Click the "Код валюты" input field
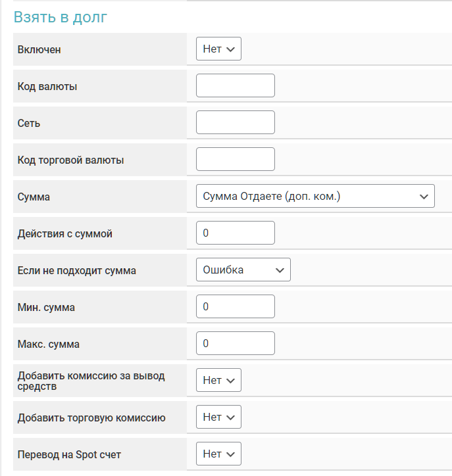Image resolution: width=452 pixels, height=476 pixels. coord(235,85)
